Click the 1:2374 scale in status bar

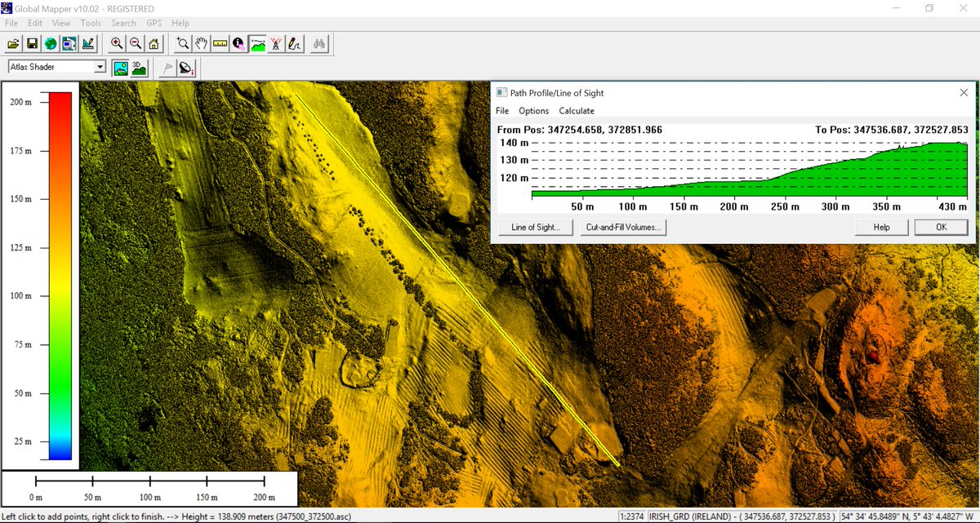(x=632, y=516)
